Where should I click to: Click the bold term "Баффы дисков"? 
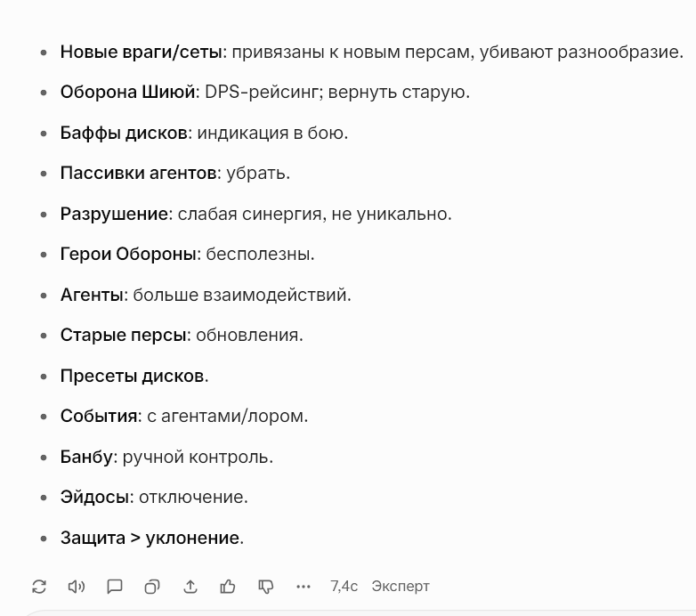tap(124, 133)
